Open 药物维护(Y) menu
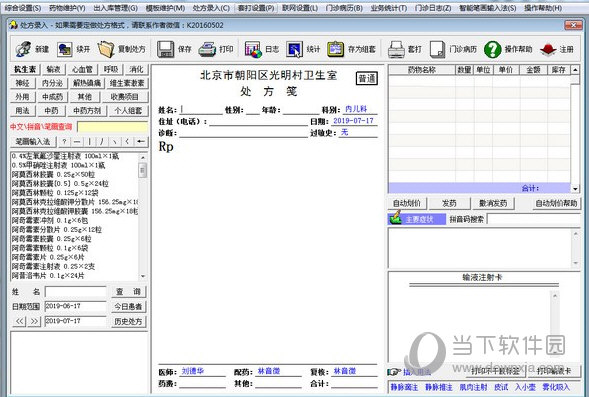 pos(67,8)
